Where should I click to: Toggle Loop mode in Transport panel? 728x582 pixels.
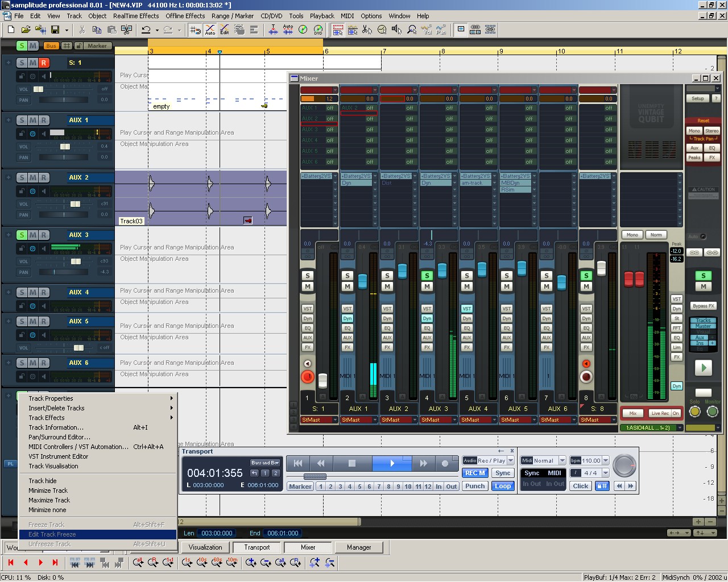click(x=503, y=486)
